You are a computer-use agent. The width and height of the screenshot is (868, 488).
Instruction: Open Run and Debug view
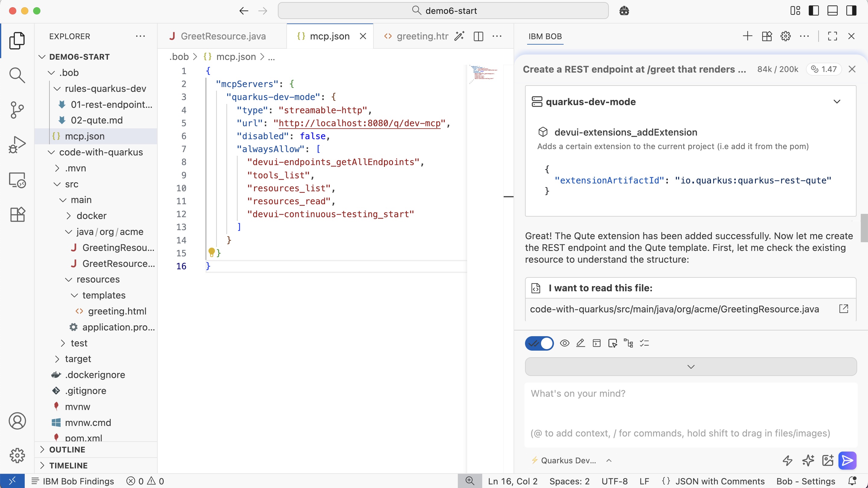tap(17, 145)
